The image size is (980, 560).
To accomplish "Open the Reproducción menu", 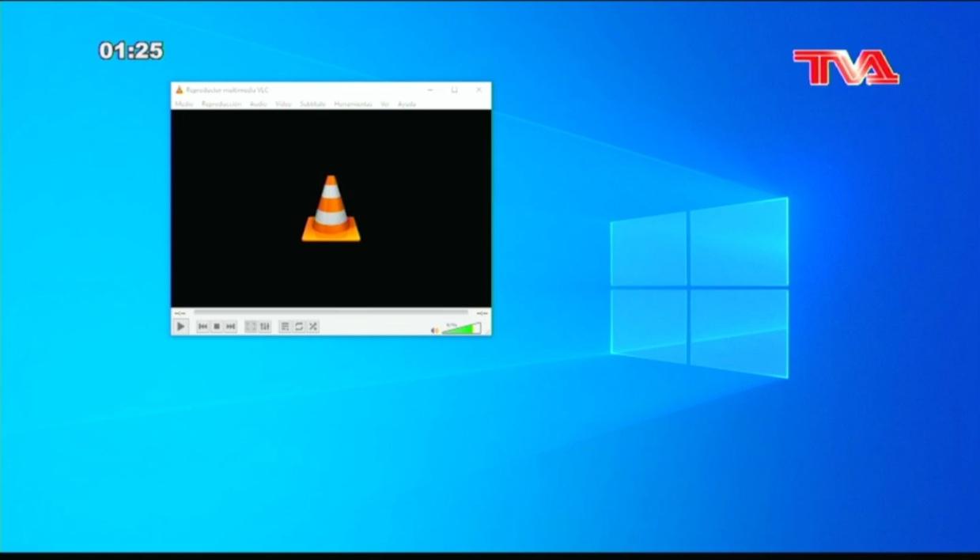I will pos(221,104).
